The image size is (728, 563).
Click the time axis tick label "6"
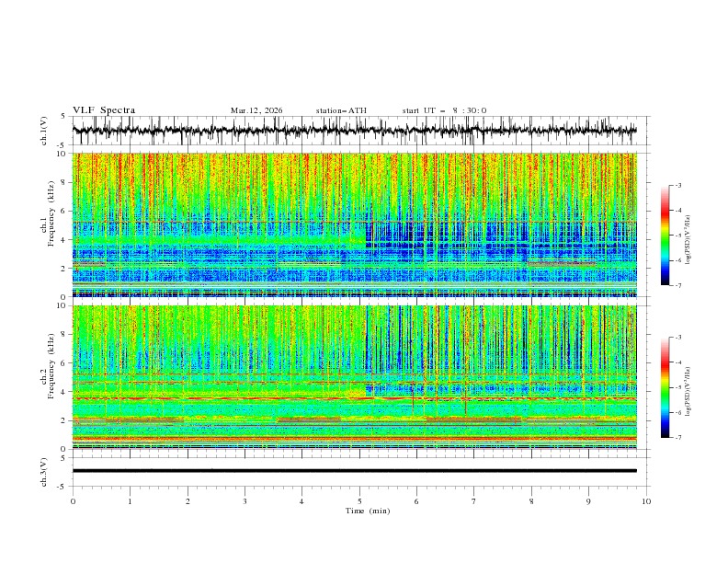[416, 501]
